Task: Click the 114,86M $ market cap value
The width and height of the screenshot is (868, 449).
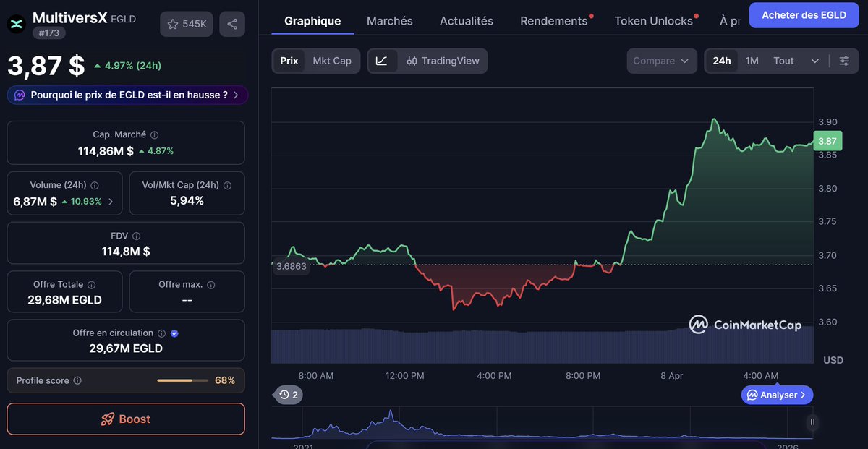Action: coord(106,151)
